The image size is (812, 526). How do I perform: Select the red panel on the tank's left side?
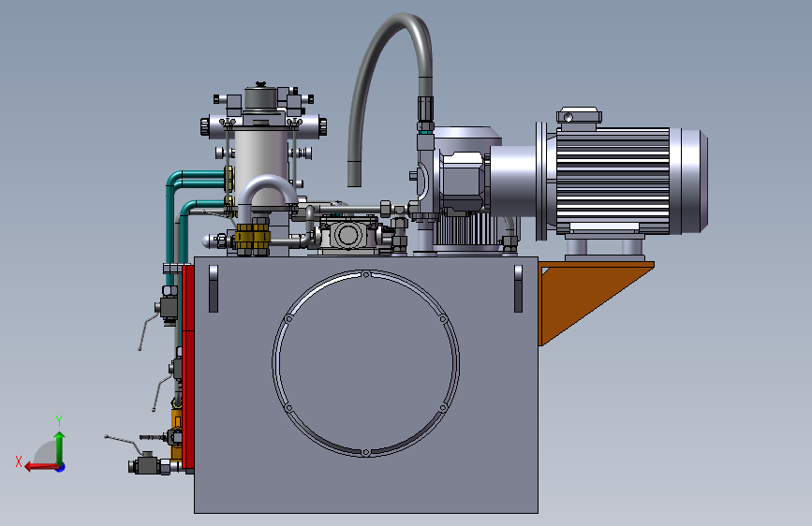pyautogui.click(x=188, y=368)
